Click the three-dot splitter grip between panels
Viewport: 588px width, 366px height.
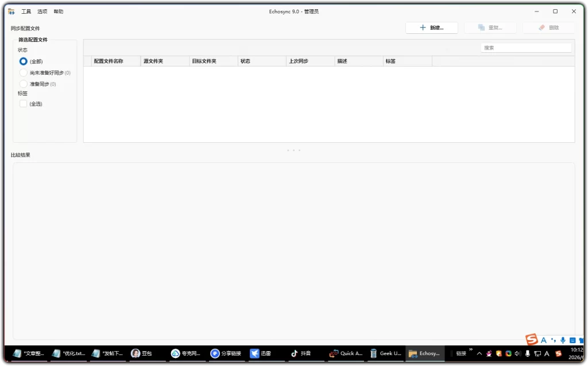pyautogui.click(x=293, y=150)
